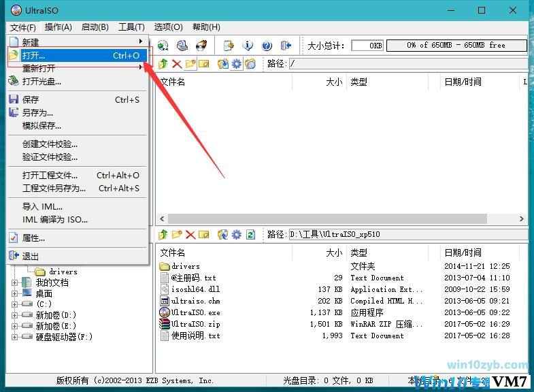534x392 pixels.
Task: Click the gear icon in image pane toolbar
Action: pyautogui.click(x=236, y=64)
